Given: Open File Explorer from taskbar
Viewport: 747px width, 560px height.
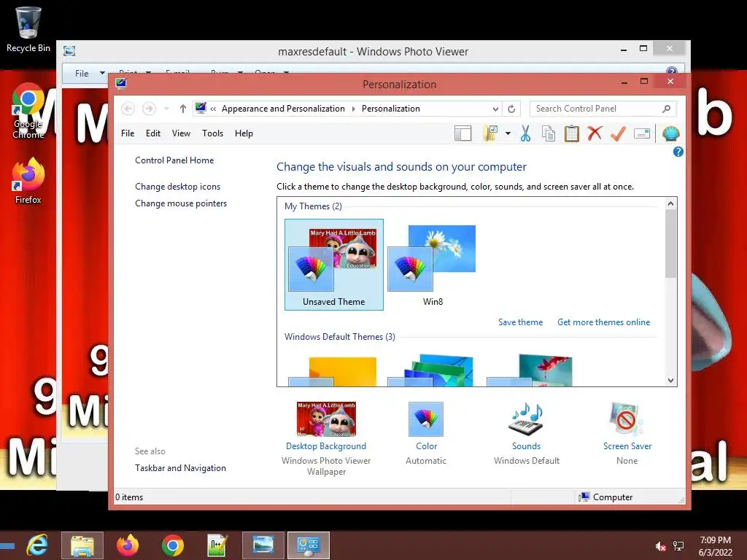Looking at the screenshot, I should click(x=82, y=545).
